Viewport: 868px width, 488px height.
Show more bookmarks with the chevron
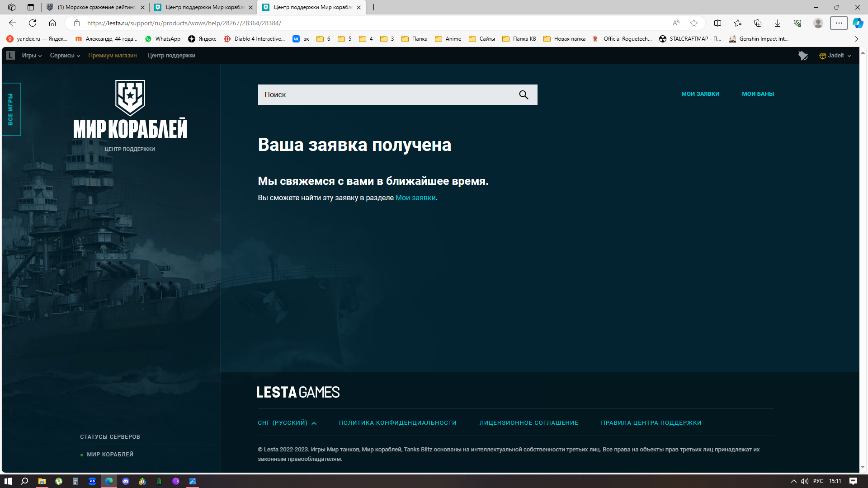coord(856,39)
